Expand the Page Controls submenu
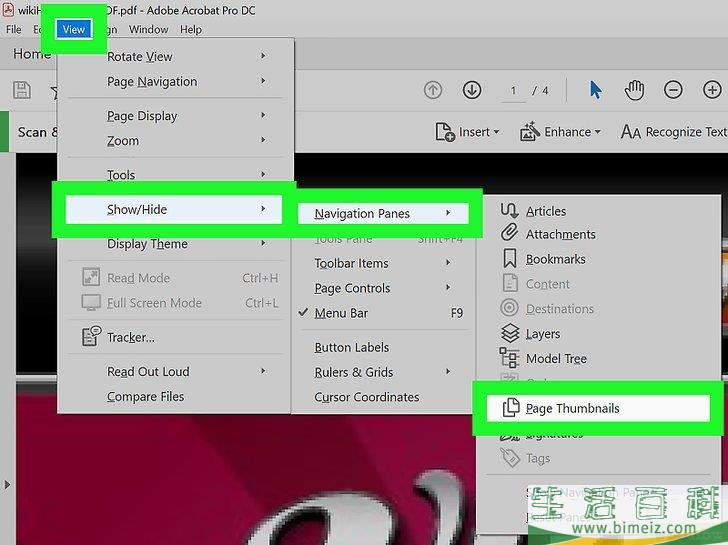 pyautogui.click(x=383, y=288)
